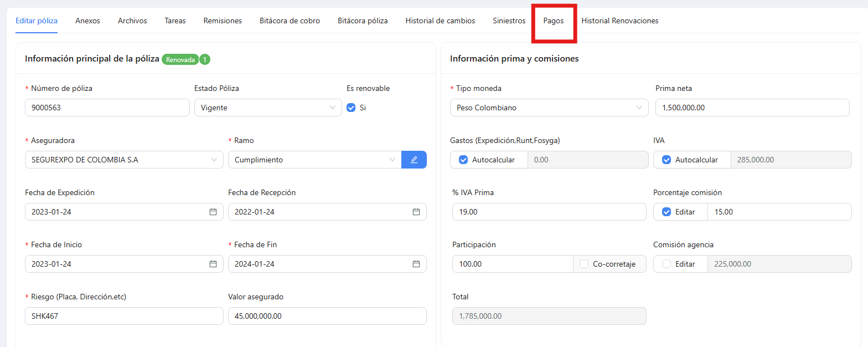The width and height of the screenshot is (868, 347).
Task: Expand the Ramo dropdown
Action: coord(314,160)
